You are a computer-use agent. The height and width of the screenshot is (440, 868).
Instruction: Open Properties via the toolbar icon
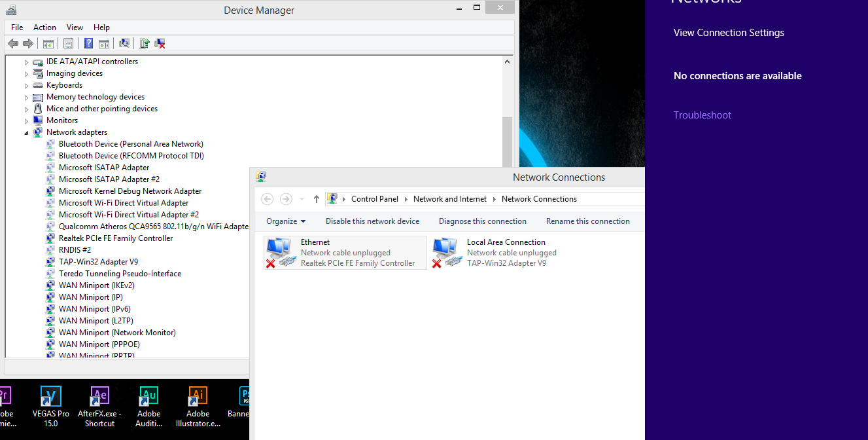click(x=67, y=44)
